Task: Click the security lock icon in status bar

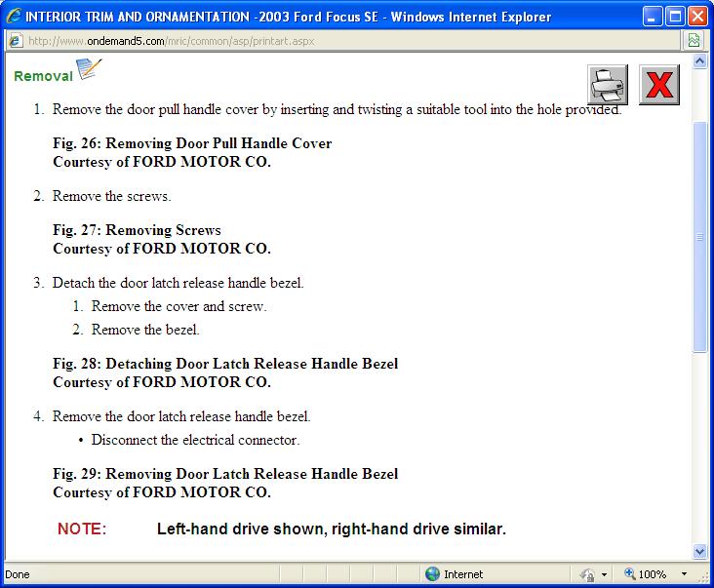Action: point(588,574)
